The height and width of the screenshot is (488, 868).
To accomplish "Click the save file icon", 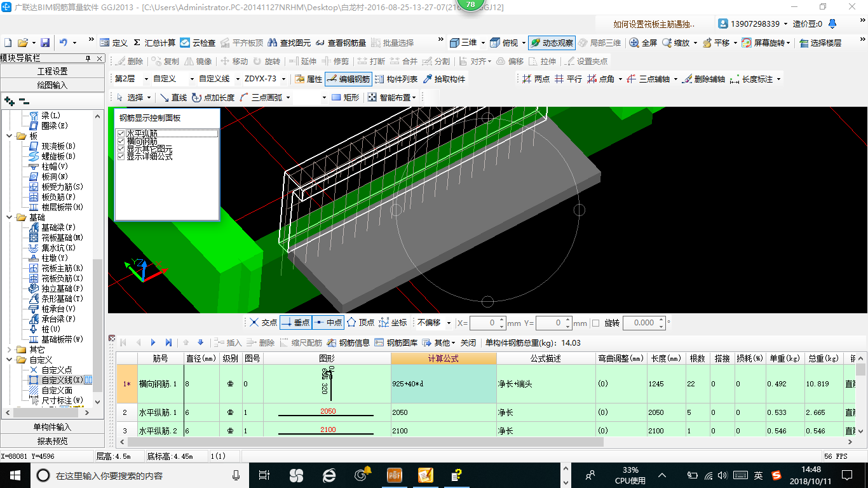I will 45,43.
